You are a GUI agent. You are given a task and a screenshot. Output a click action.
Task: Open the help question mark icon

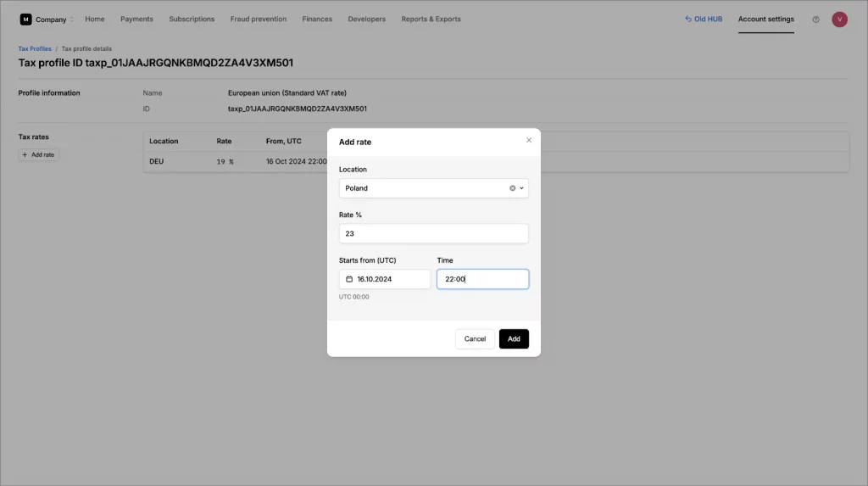tap(815, 20)
